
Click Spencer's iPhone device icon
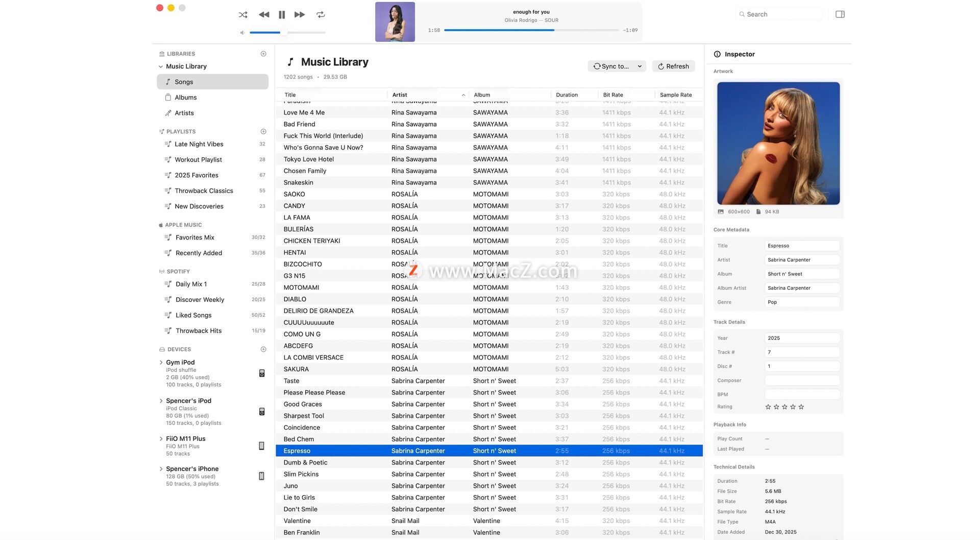pos(262,476)
